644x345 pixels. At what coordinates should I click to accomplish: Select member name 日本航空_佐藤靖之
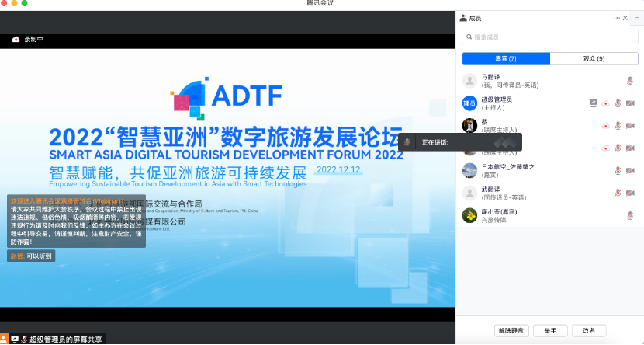[508, 167]
